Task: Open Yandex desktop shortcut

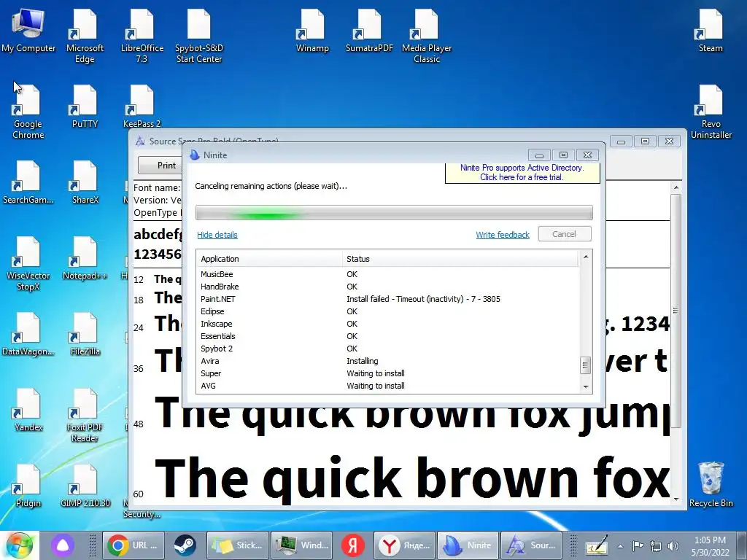Action: coord(28,411)
